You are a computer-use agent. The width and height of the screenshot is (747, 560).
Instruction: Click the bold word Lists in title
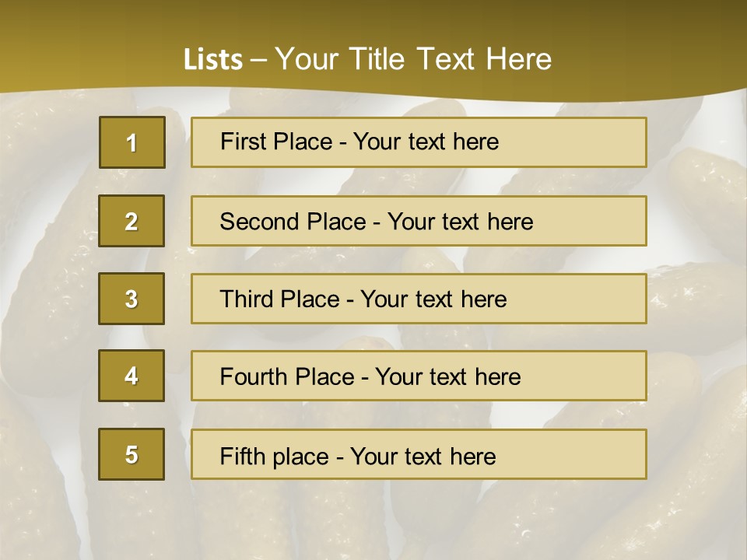[213, 60]
